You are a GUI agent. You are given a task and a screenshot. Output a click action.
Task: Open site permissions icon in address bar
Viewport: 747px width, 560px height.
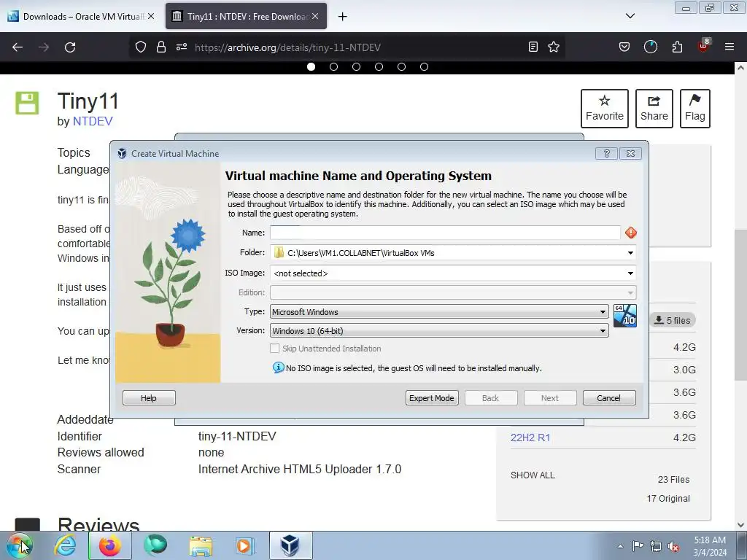[x=182, y=47]
